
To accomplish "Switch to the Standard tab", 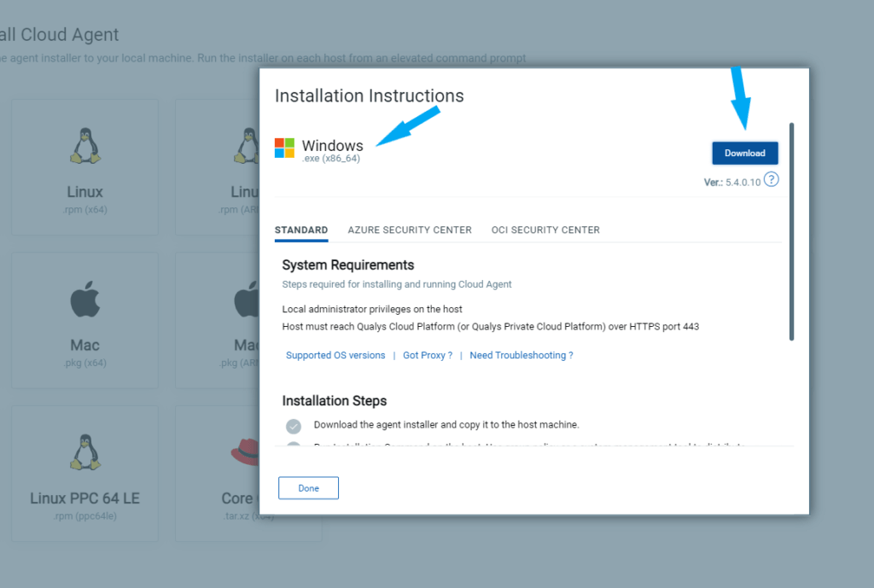I will [x=301, y=230].
